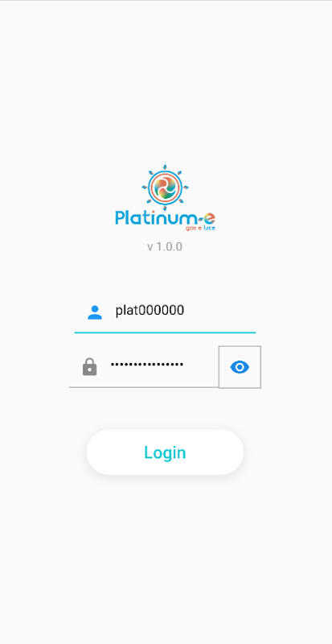Tap the 'gas e luce' tagline text
Viewport: 332px width, 644px height.
201,228
